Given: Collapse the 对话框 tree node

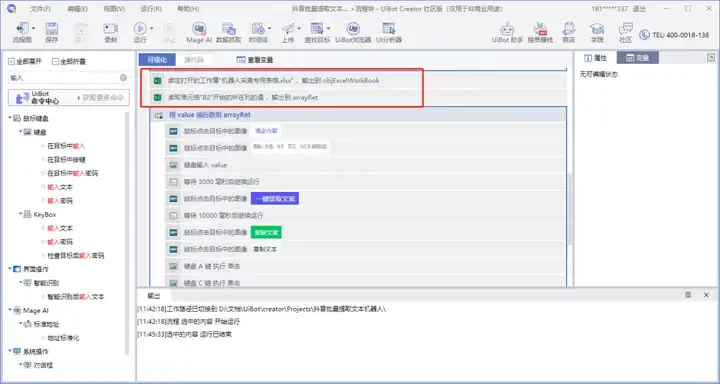Looking at the screenshot, I should 20,365.
